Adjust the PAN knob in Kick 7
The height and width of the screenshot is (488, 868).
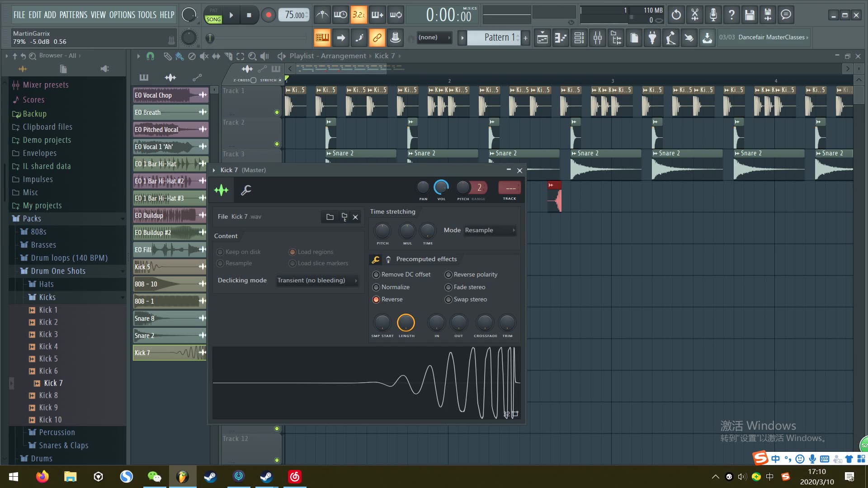tap(423, 187)
